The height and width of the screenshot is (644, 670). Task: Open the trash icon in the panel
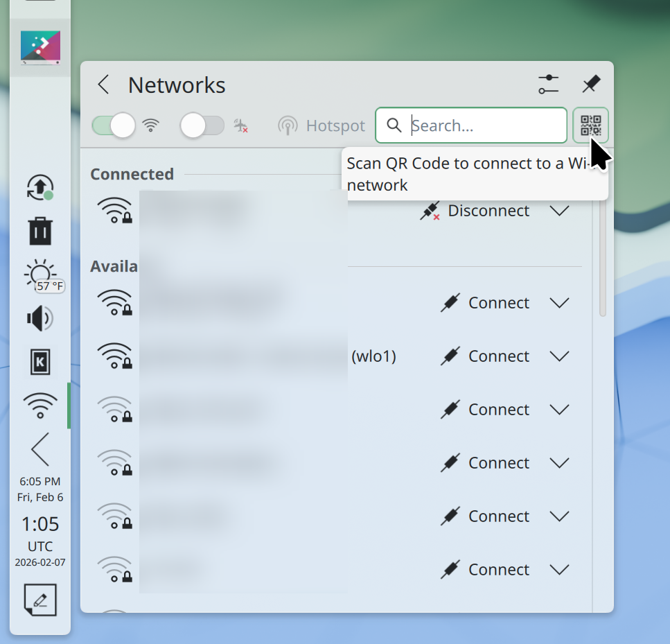tap(40, 231)
